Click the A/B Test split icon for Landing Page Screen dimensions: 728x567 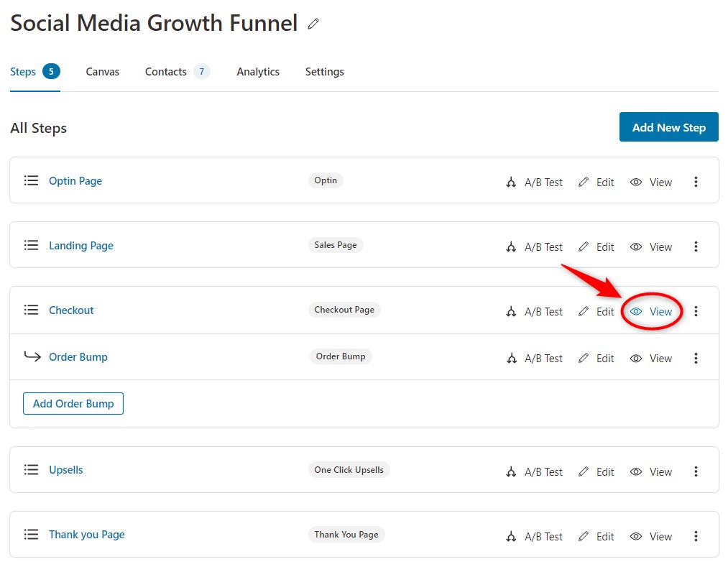tap(511, 246)
